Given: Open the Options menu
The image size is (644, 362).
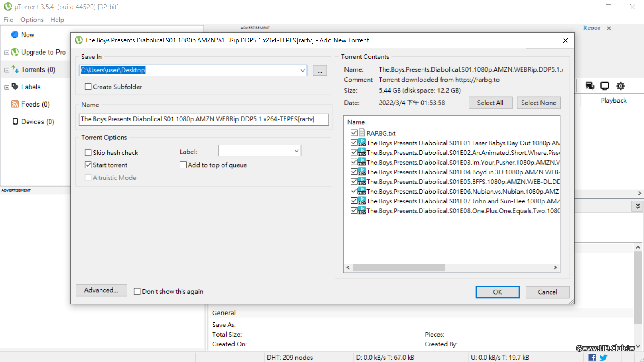Looking at the screenshot, I should [x=32, y=20].
